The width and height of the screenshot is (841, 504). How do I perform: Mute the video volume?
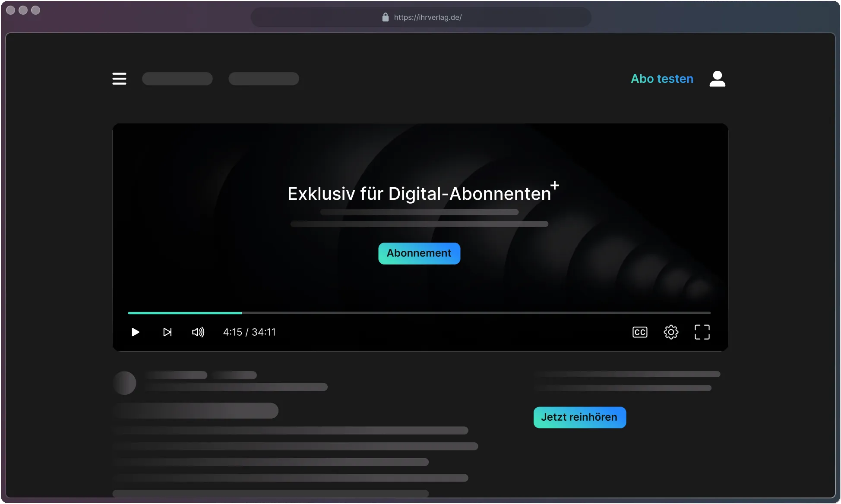198,332
